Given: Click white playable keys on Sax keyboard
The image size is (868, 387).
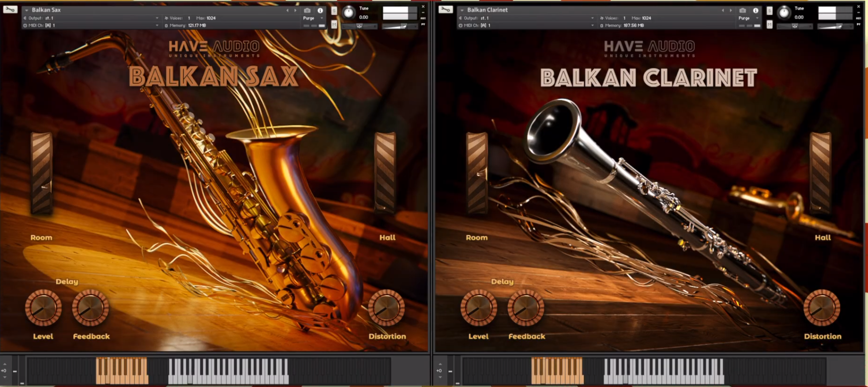Looking at the screenshot, I should pos(228,371).
